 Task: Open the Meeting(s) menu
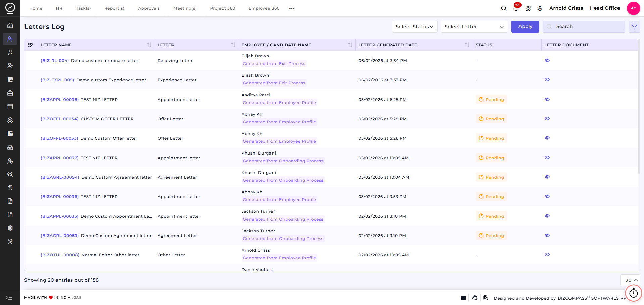[x=185, y=8]
